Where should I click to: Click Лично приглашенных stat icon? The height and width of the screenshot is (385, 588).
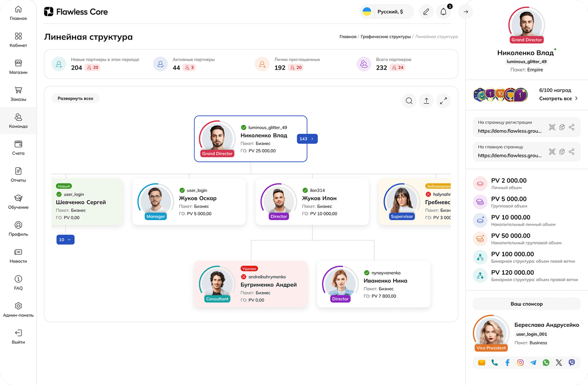pyautogui.click(x=262, y=64)
